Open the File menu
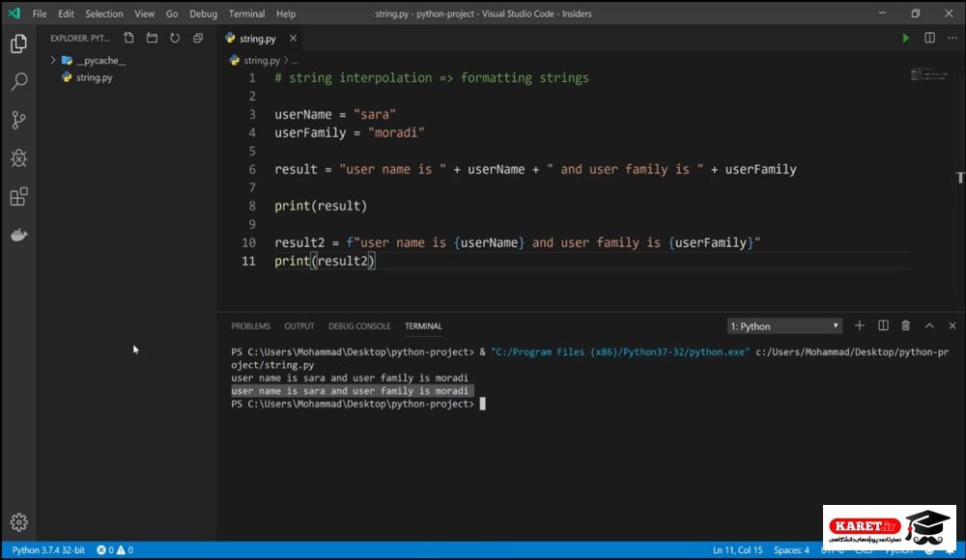Viewport: 966px width, 560px height. (40, 14)
